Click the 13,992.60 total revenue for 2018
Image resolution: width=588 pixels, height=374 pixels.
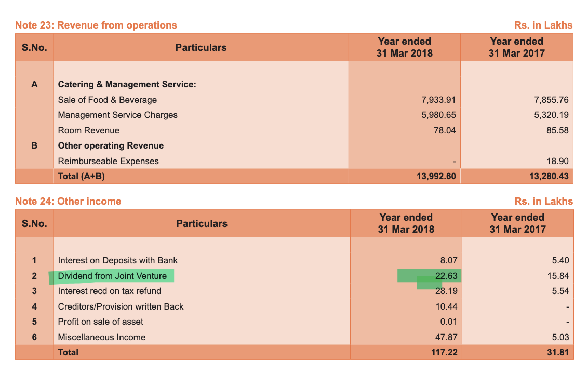click(436, 177)
